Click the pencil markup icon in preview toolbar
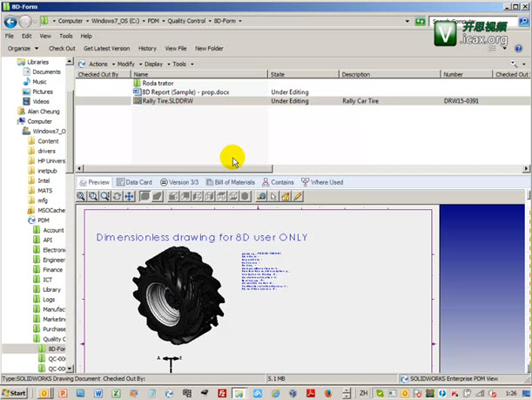Viewport: 532px width, 400px height. [x=299, y=197]
